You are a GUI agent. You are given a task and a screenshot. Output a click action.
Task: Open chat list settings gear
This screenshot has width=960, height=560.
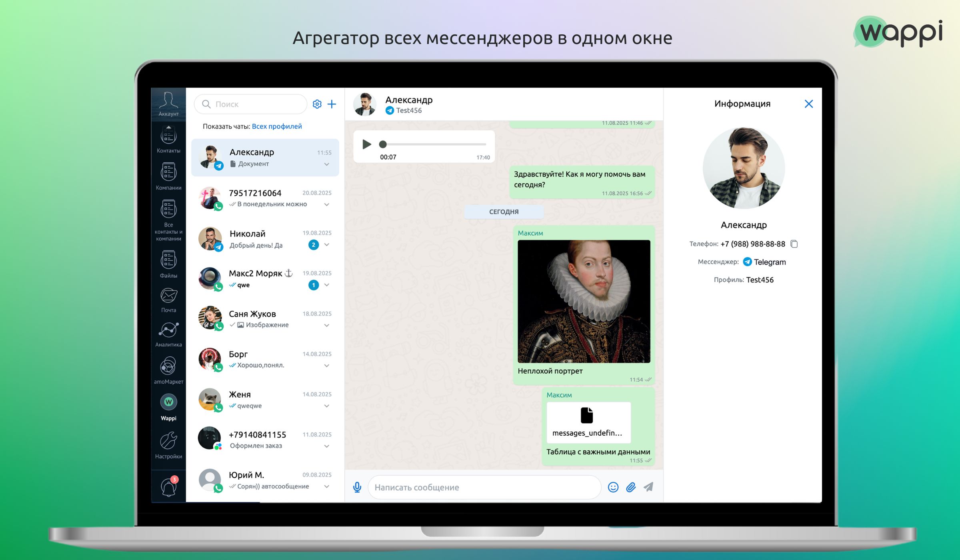point(317,104)
